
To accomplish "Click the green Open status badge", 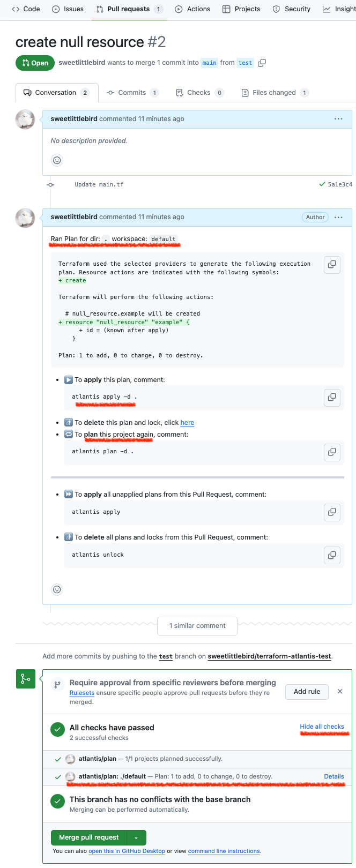I will pos(35,63).
